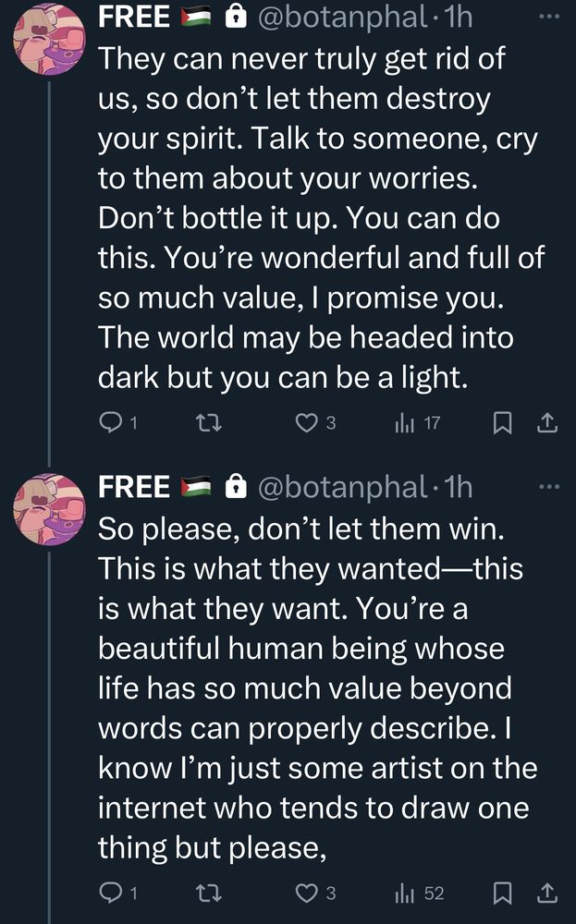The image size is (576, 924).
Task: View analytics showing 17 views
Action: pos(404,424)
